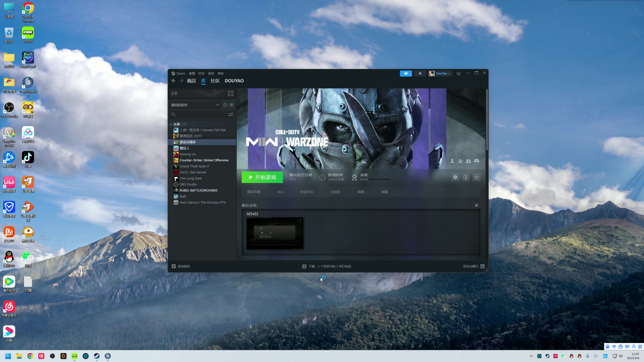Viewport: 644px width, 362px height.
Task: Open the game settings gear icon
Action: point(455,177)
